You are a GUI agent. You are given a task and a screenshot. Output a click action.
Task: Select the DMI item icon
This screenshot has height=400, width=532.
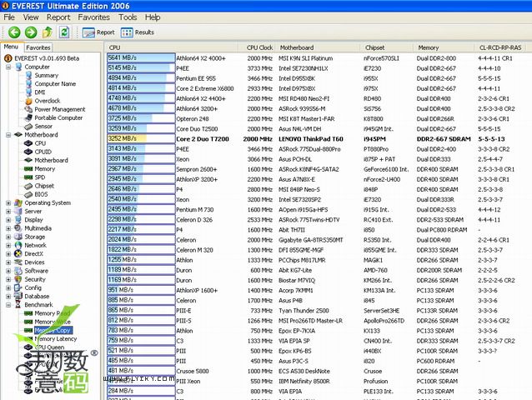29,92
